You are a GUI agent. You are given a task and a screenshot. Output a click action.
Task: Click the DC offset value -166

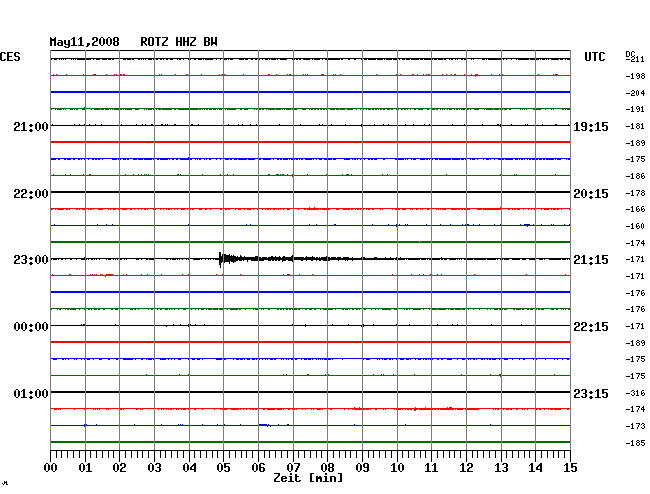pos(635,209)
